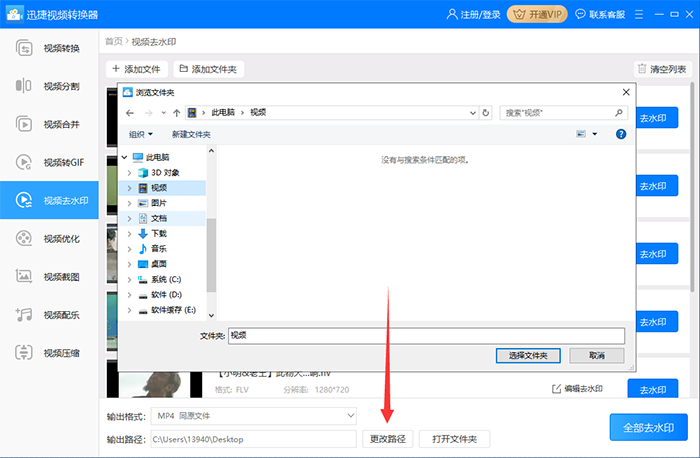The width and height of the screenshot is (700, 458).
Task: Select 桌面 in the folder tree
Action: click(x=158, y=264)
